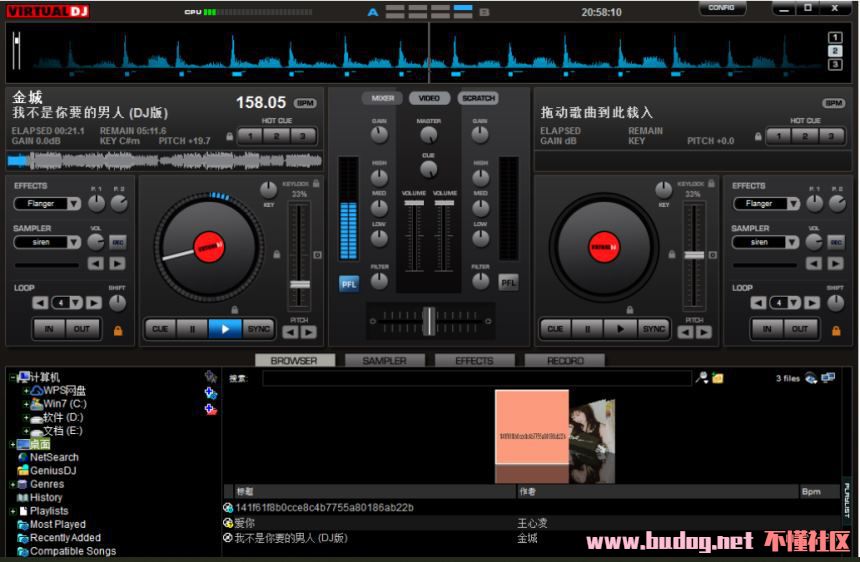Viewport: 860px width, 562px height.
Task: Toggle the right deck PFL button
Action: click(x=508, y=283)
